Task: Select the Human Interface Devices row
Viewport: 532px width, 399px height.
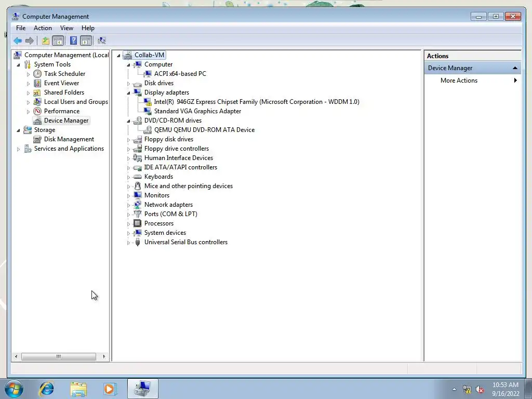Action: point(179,158)
